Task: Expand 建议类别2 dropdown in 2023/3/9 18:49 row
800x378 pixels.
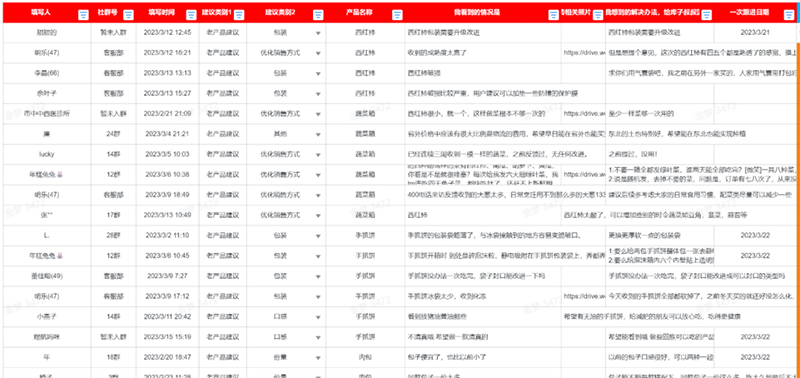Action: 318,195
